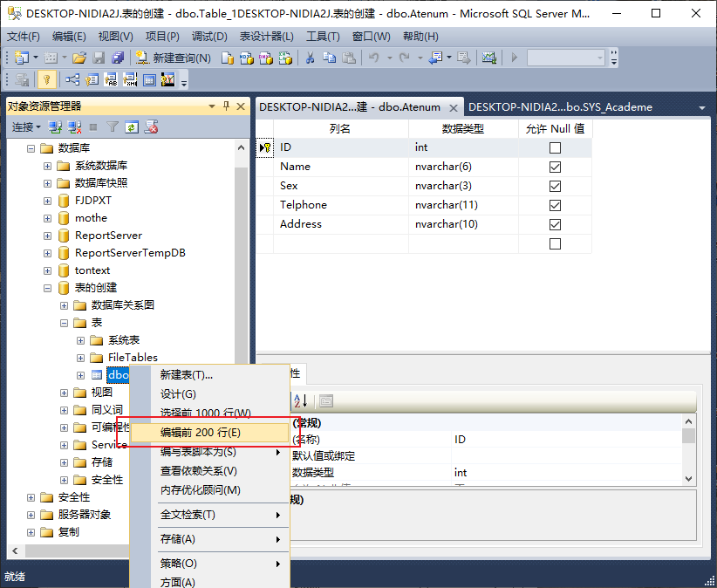
Task: Uncheck Allow Null for Name column
Action: coord(555,167)
